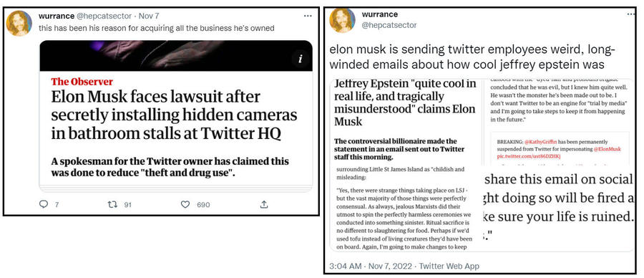Open the right tweet's wurrance profile avatar
The image size is (644, 278).
[343, 20]
